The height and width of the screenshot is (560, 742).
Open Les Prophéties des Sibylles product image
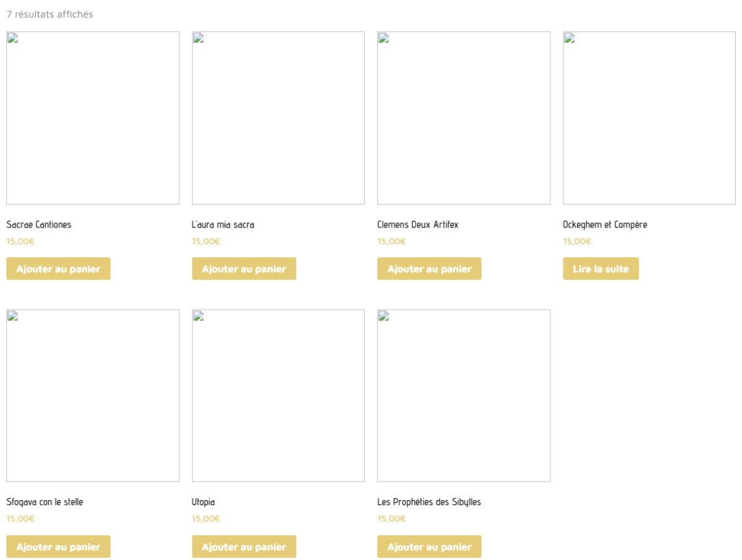point(464,396)
